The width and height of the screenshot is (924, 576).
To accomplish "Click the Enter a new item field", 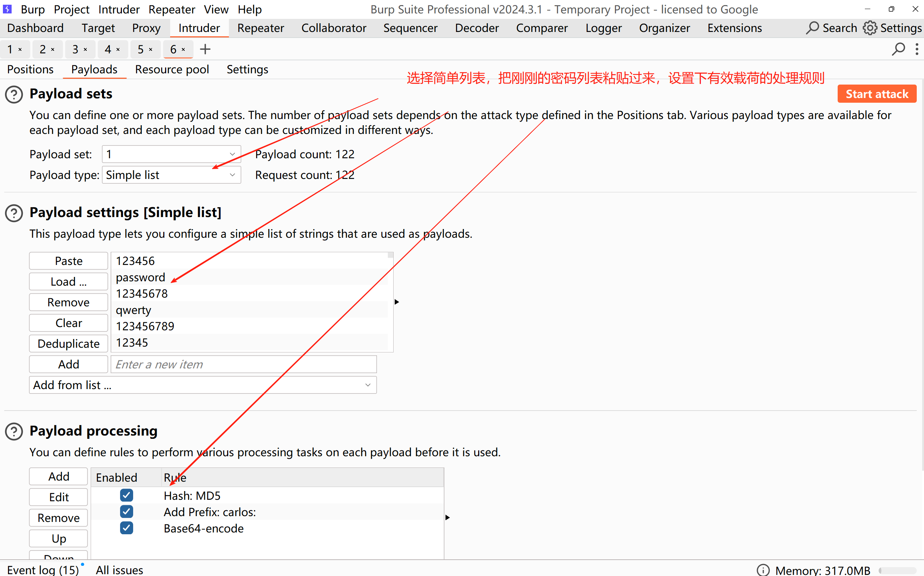I will click(x=244, y=364).
